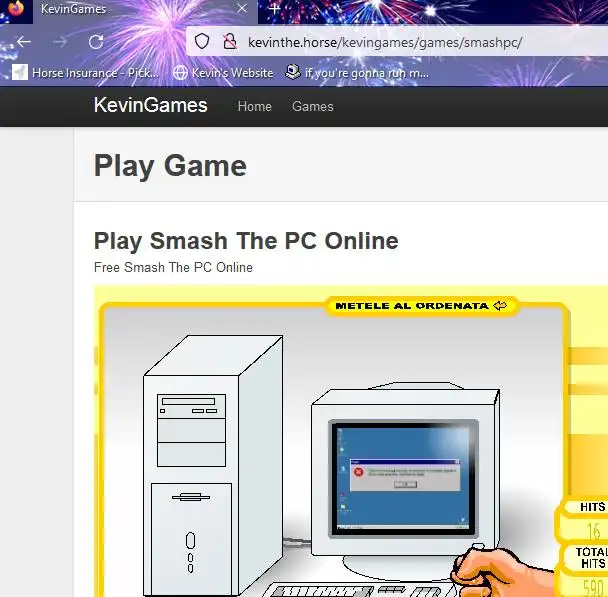The width and height of the screenshot is (608, 597).
Task: Open the tracking protection shield icon
Action: coord(202,41)
